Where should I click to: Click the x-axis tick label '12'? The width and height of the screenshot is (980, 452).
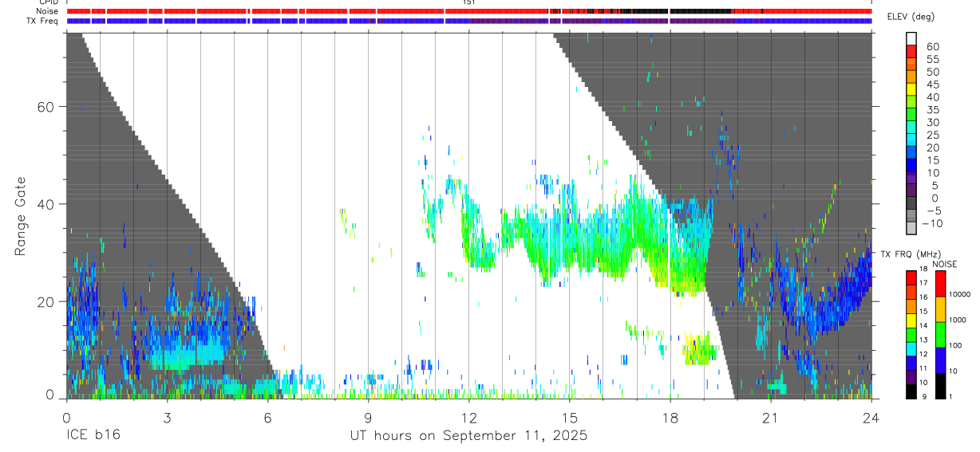(468, 417)
